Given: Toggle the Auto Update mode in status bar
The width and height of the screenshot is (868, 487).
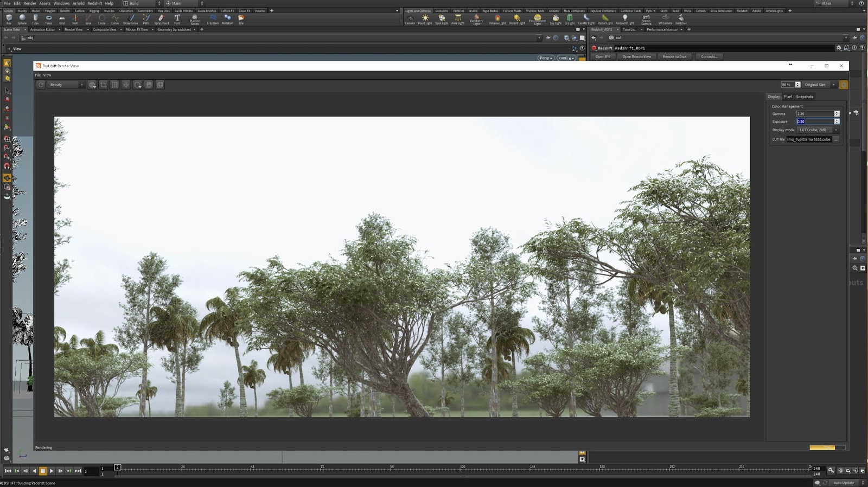Looking at the screenshot, I should [x=844, y=483].
